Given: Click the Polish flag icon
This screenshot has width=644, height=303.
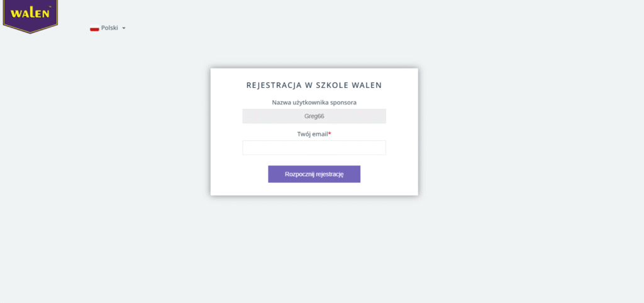Looking at the screenshot, I should (x=94, y=28).
